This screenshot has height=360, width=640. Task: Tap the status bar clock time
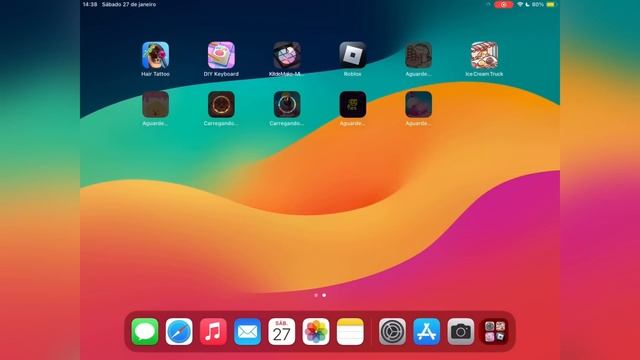tap(90, 4)
